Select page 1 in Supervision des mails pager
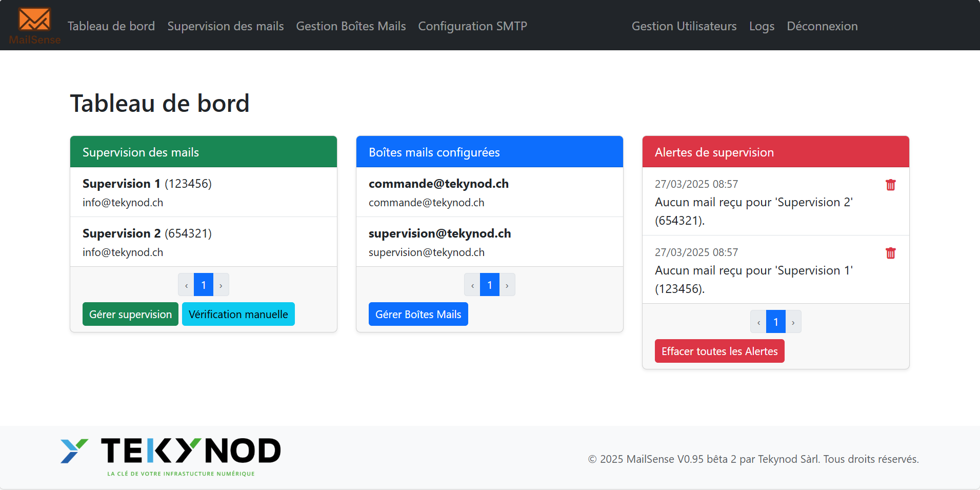The image size is (980, 490). (x=204, y=285)
